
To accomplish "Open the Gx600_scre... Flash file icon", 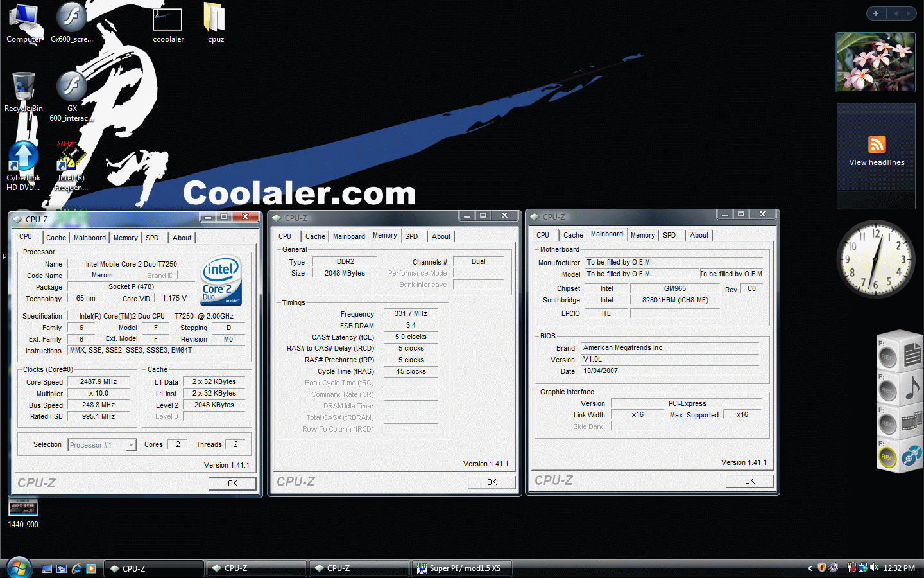I will tap(72, 23).
